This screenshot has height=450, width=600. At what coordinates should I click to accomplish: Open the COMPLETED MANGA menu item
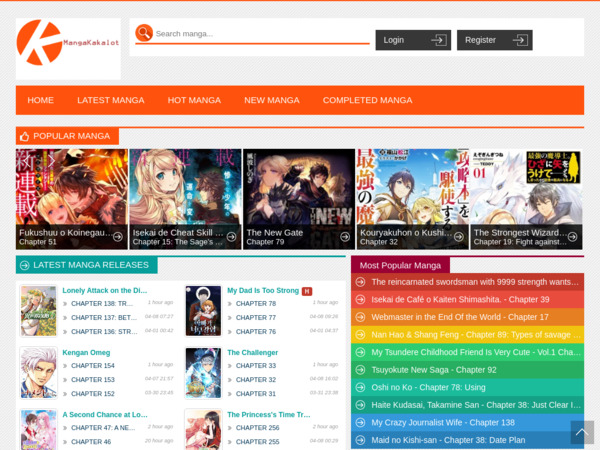367,100
